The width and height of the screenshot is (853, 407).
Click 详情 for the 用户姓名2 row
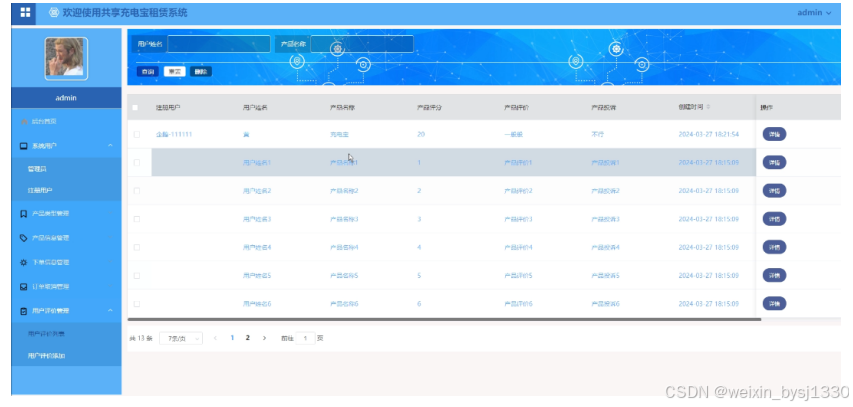pyautogui.click(x=774, y=190)
